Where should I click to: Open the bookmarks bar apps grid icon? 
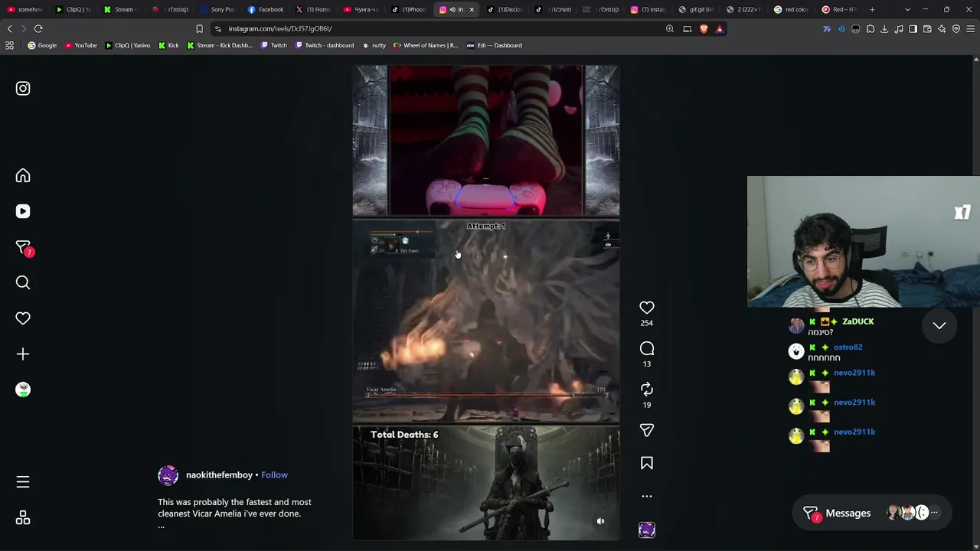pos(9,46)
